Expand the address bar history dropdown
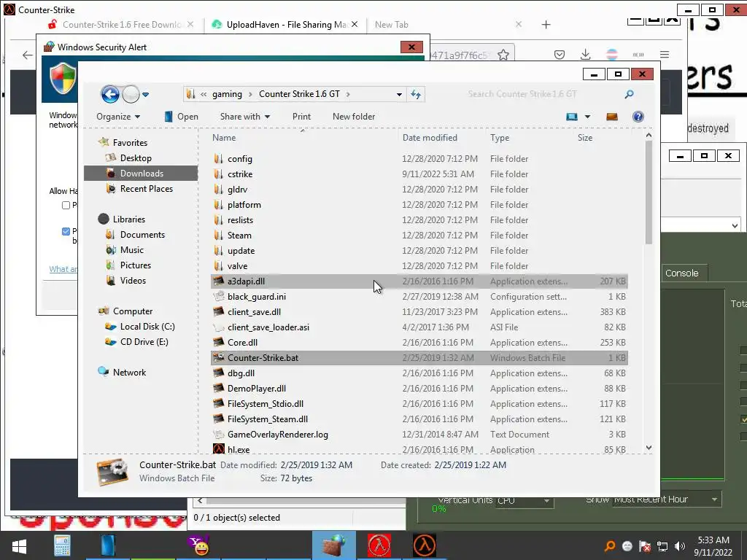The image size is (747, 560). click(x=399, y=94)
